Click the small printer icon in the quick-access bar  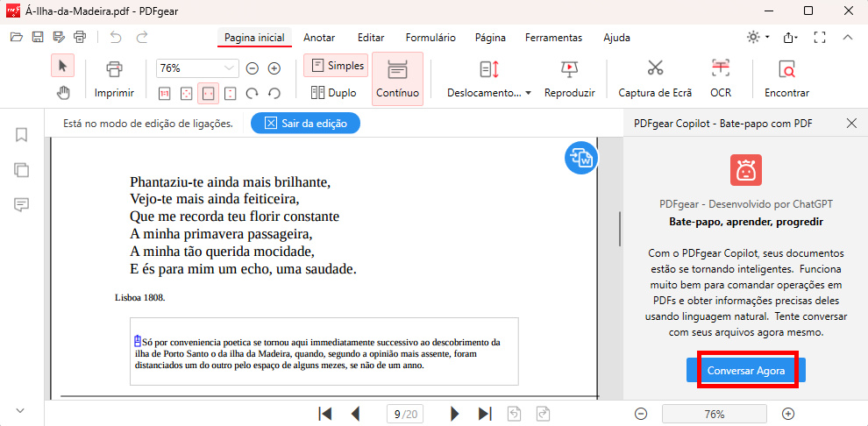pos(80,38)
